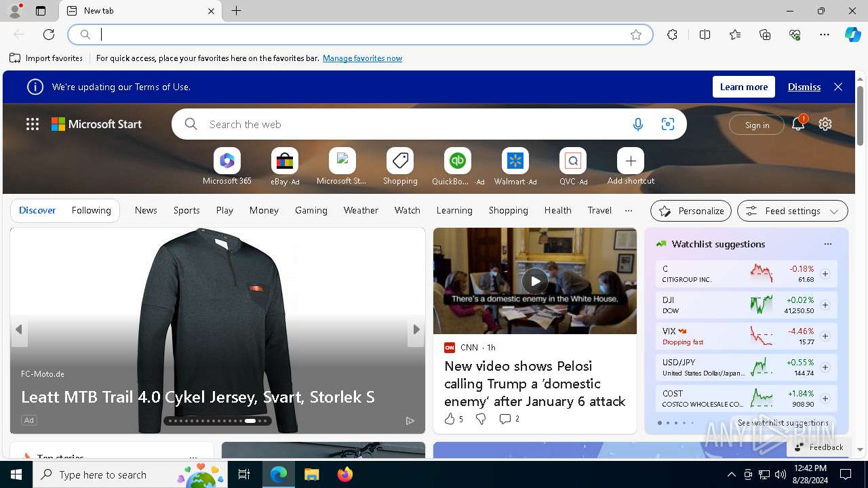
Task: Open a new tab with plus button
Action: pos(237,11)
